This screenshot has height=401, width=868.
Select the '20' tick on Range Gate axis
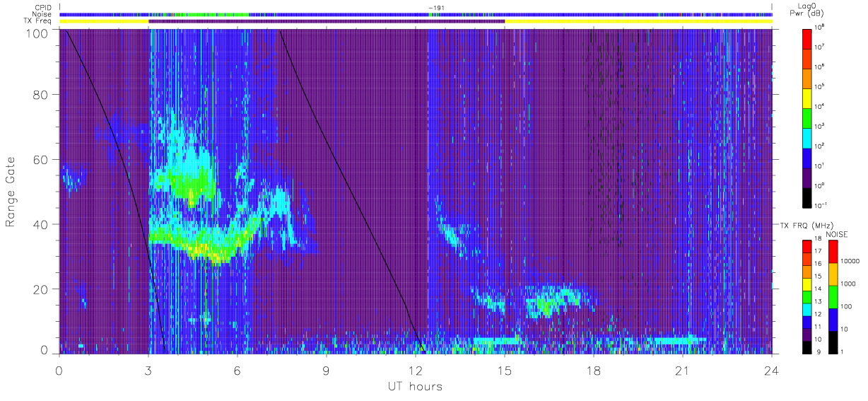41,289
